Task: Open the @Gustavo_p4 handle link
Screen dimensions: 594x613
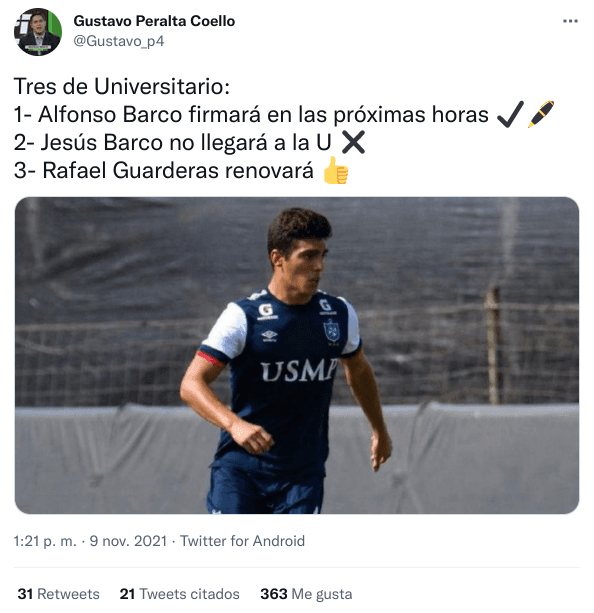Action: click(119, 41)
